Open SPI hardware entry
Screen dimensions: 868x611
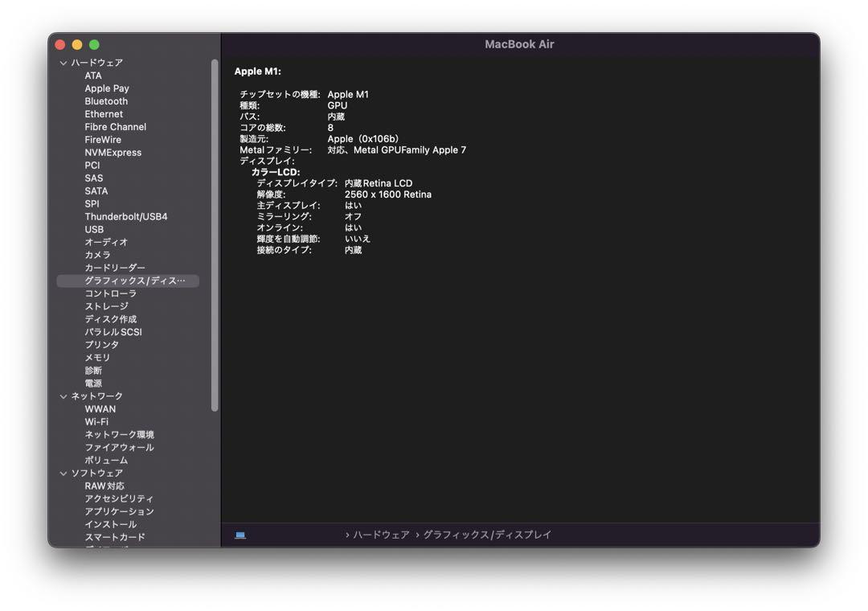pyautogui.click(x=92, y=204)
